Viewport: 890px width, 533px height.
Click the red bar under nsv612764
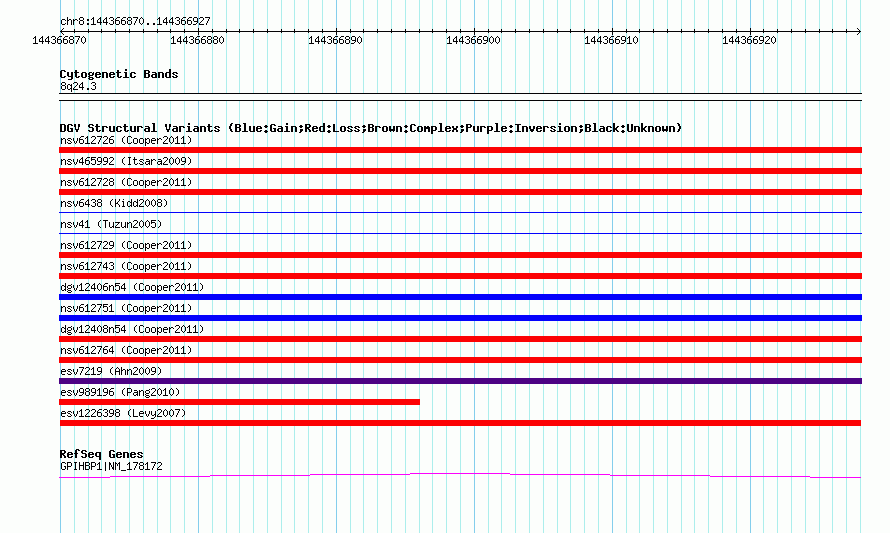tap(460, 360)
